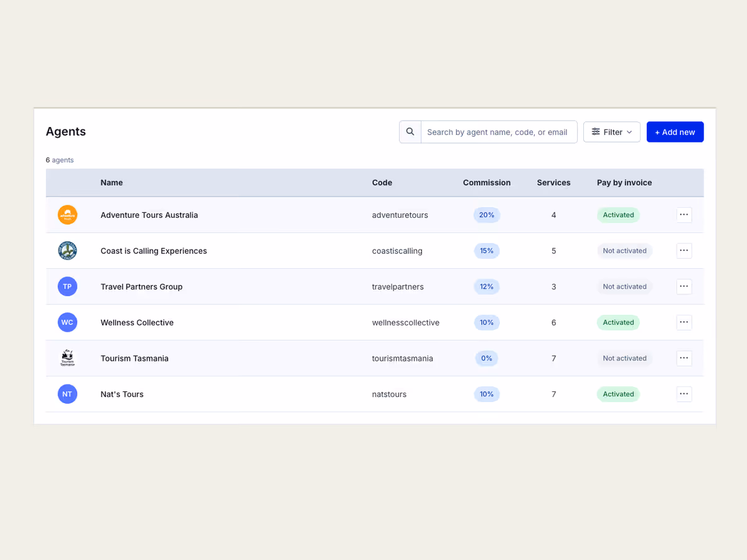Screen dimensions: 747x560
Task: Click the Code column header
Action: click(x=382, y=182)
